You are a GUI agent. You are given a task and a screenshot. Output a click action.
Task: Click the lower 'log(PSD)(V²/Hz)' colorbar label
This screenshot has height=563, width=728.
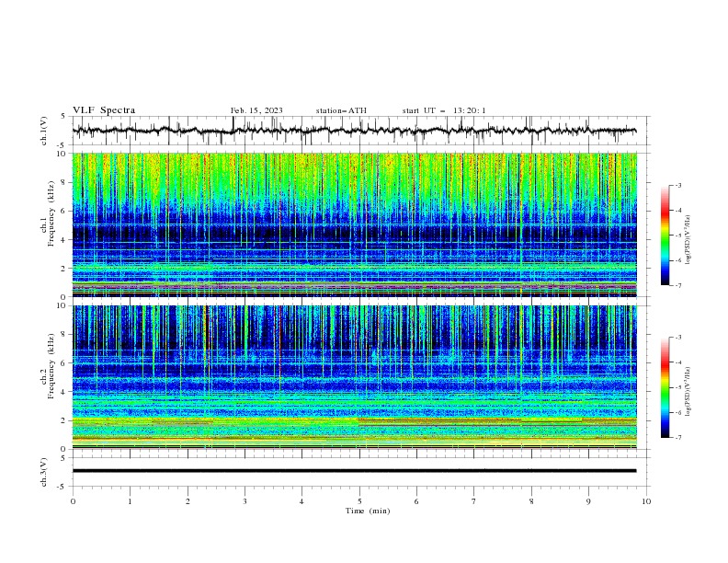click(688, 392)
